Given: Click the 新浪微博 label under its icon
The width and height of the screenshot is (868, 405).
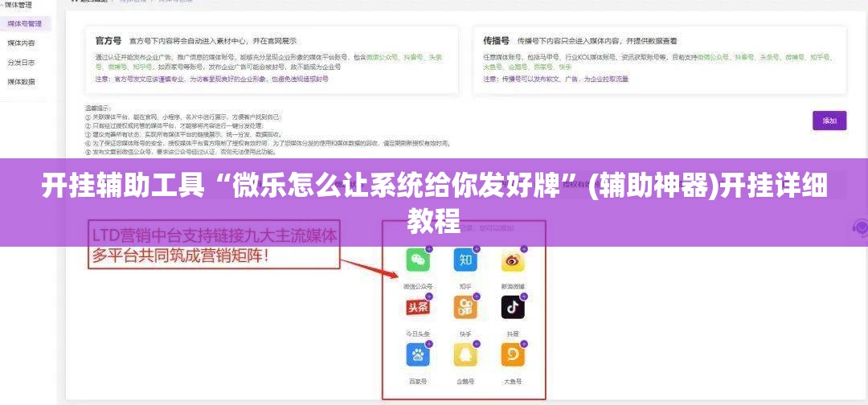Looking at the screenshot, I should 513,287.
